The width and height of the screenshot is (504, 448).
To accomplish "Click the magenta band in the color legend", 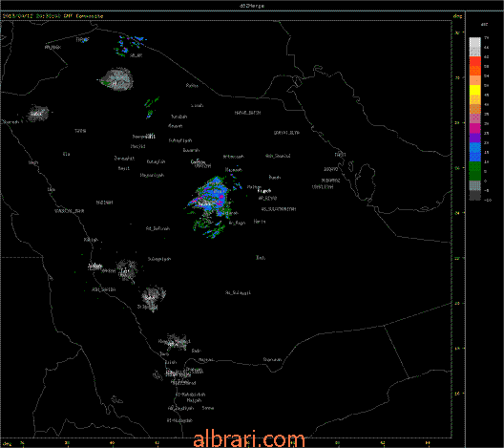I will click(475, 128).
